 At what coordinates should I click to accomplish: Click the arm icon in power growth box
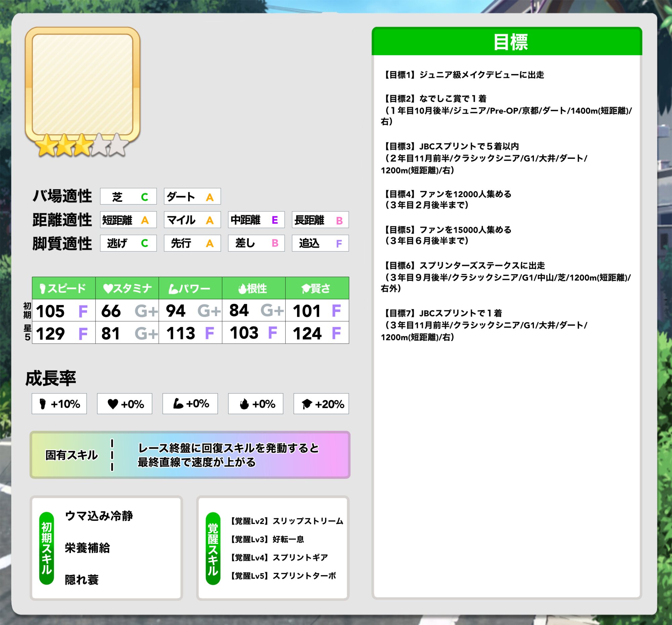click(178, 403)
